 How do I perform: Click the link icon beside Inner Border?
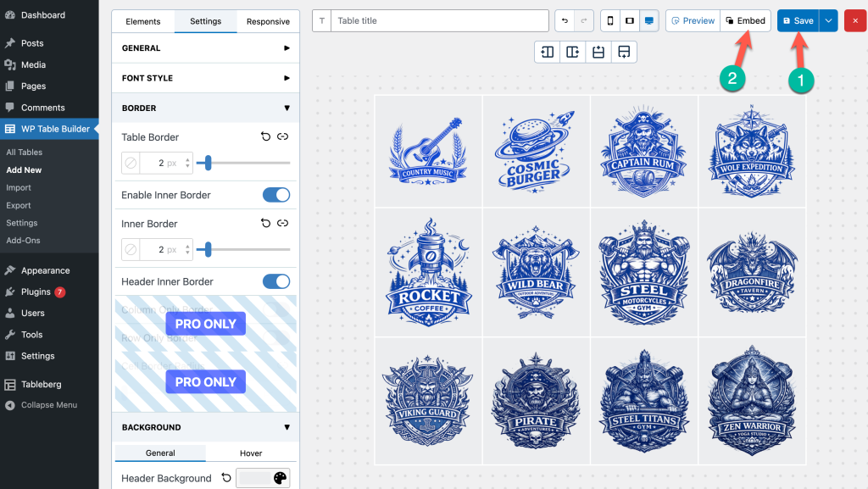pos(283,224)
